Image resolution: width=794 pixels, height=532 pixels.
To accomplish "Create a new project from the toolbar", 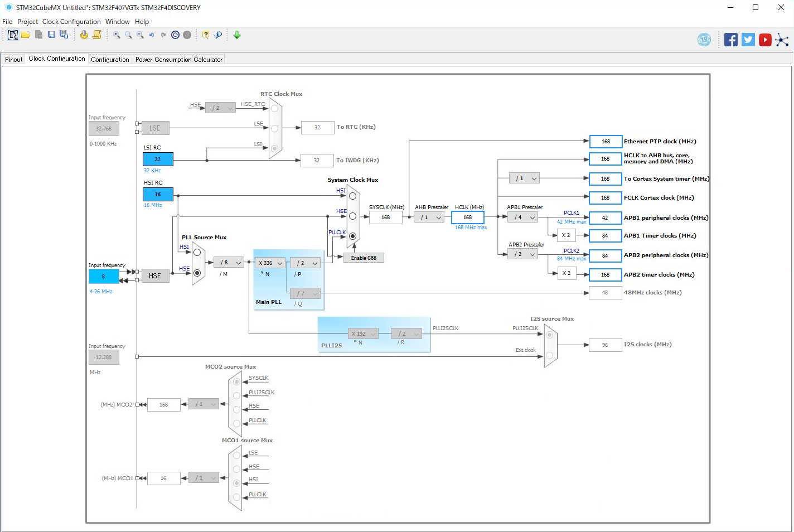I will 12,35.
